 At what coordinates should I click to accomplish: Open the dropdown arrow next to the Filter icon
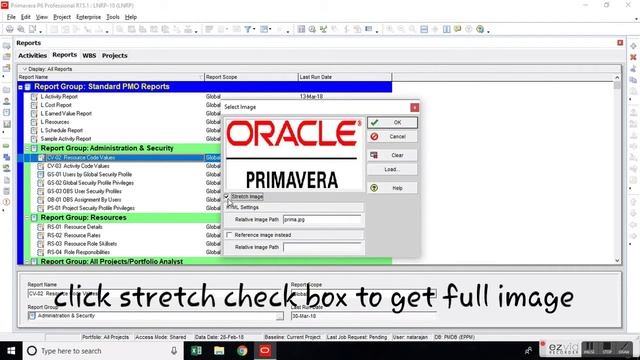click(x=254, y=29)
